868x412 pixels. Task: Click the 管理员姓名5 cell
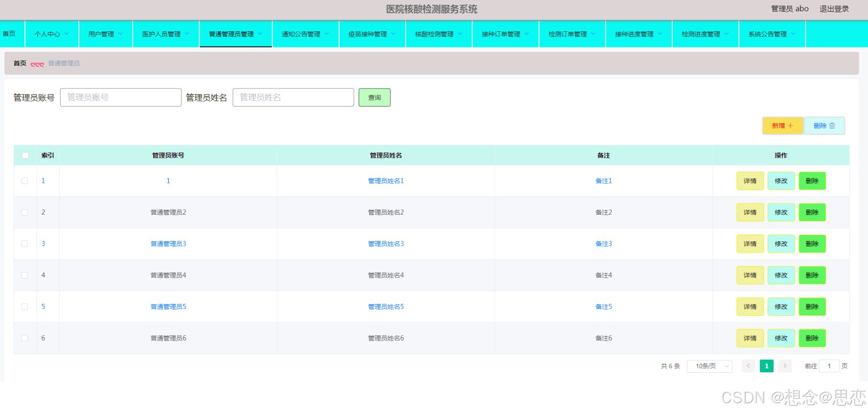click(x=386, y=306)
